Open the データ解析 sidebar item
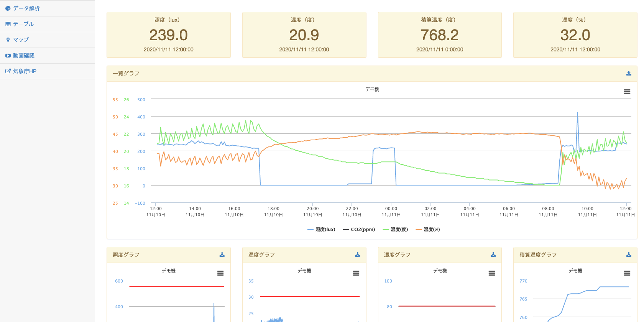 click(47, 8)
